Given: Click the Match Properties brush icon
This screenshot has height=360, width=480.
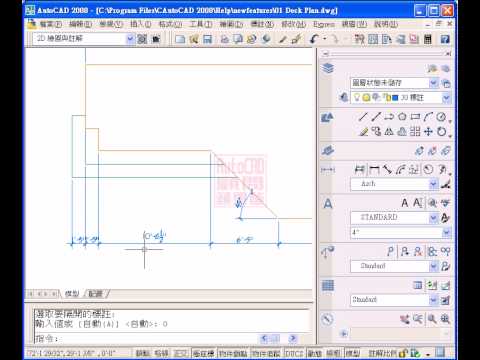Looking at the screenshot, I should (x=283, y=39).
